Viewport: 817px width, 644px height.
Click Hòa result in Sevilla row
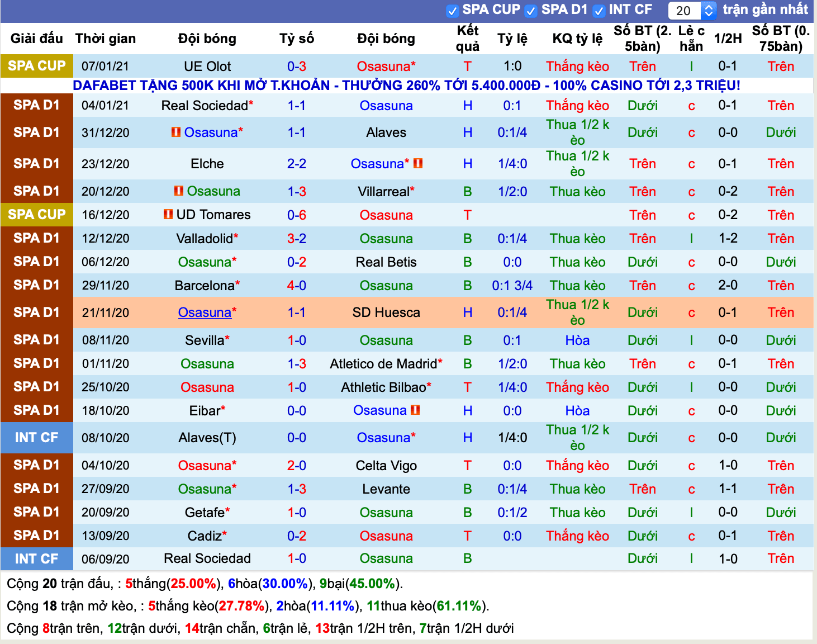coord(578,340)
